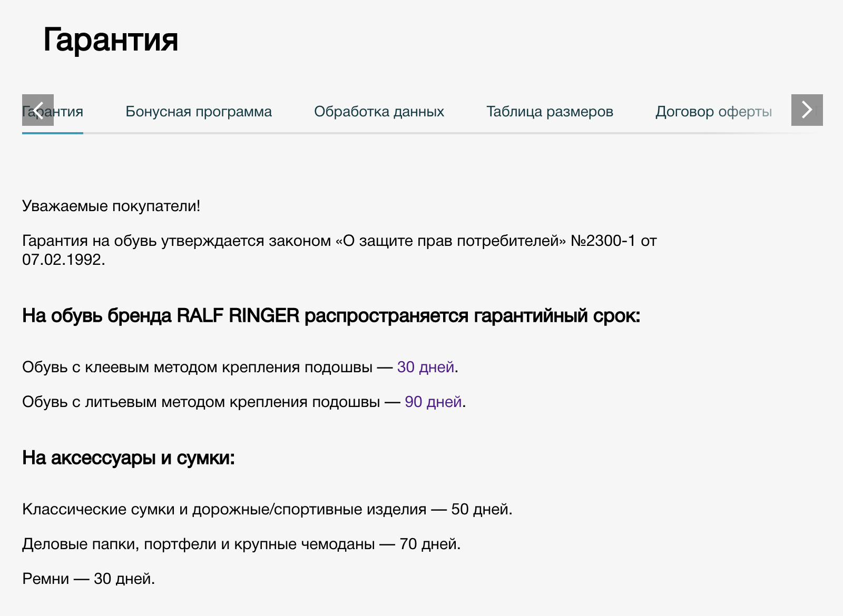The image size is (843, 616).
Task: Follow the 90 дней link
Action: 433,402
